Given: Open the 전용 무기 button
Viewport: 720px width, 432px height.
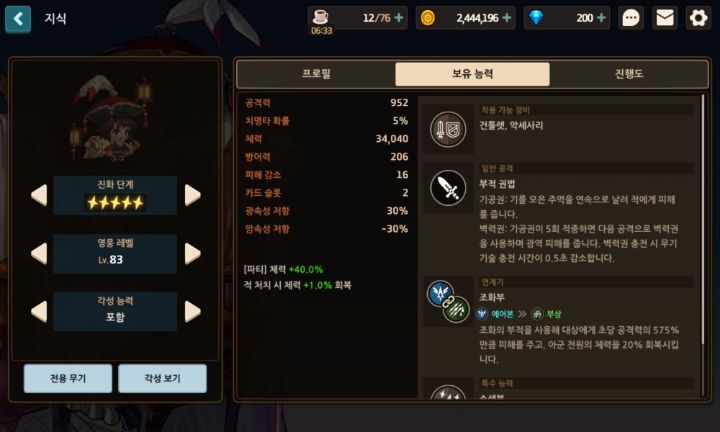Looking at the screenshot, I should (68, 378).
